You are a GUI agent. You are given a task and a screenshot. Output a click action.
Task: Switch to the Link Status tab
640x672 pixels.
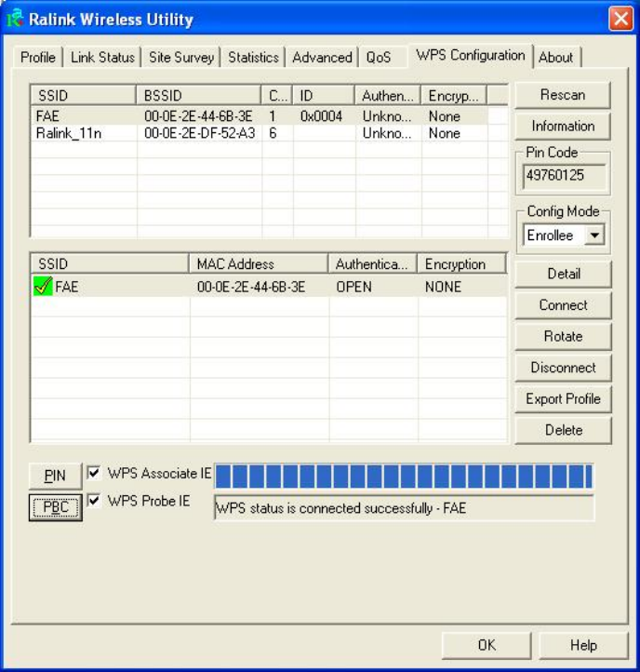pyautogui.click(x=102, y=57)
